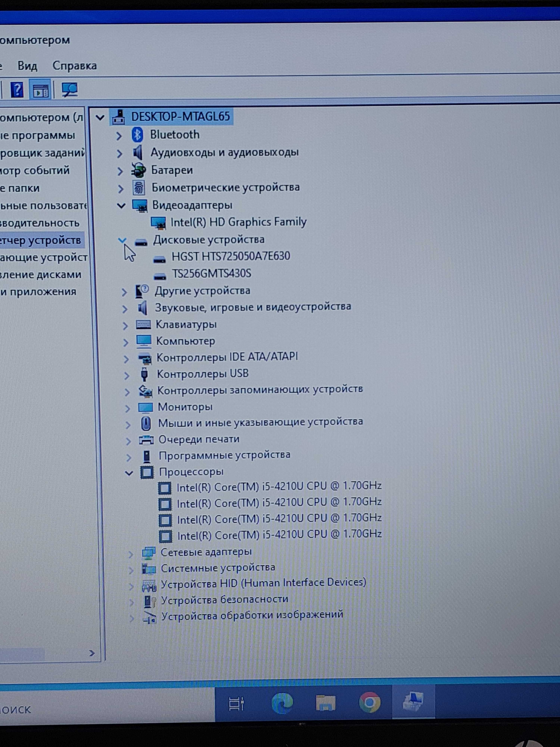
Task: Click the Компьютер monitor icon
Action: [x=144, y=341]
